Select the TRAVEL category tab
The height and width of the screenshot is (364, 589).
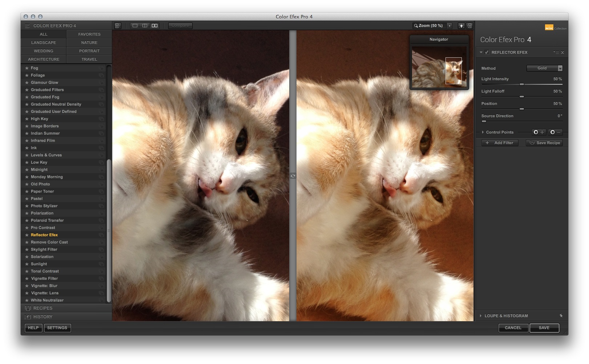coord(89,59)
